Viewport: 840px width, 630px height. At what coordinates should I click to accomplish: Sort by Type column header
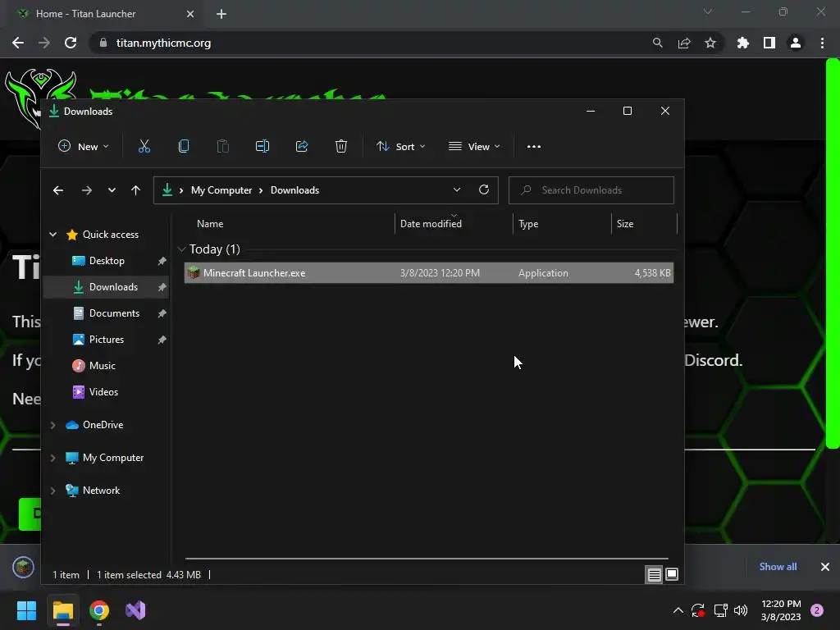tap(528, 224)
